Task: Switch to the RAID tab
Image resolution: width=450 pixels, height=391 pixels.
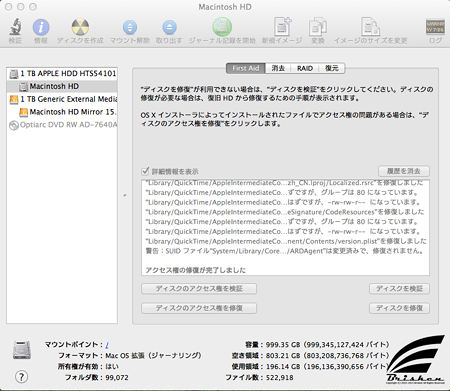Action: [x=305, y=68]
